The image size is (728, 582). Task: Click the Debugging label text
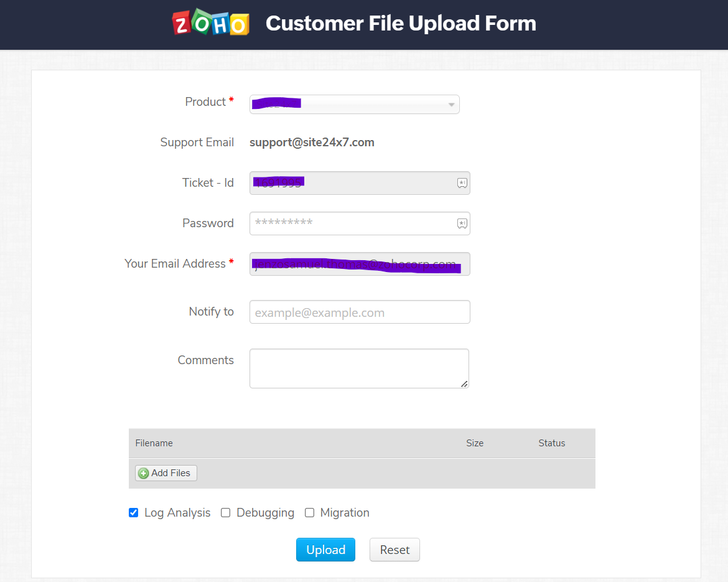tap(266, 513)
